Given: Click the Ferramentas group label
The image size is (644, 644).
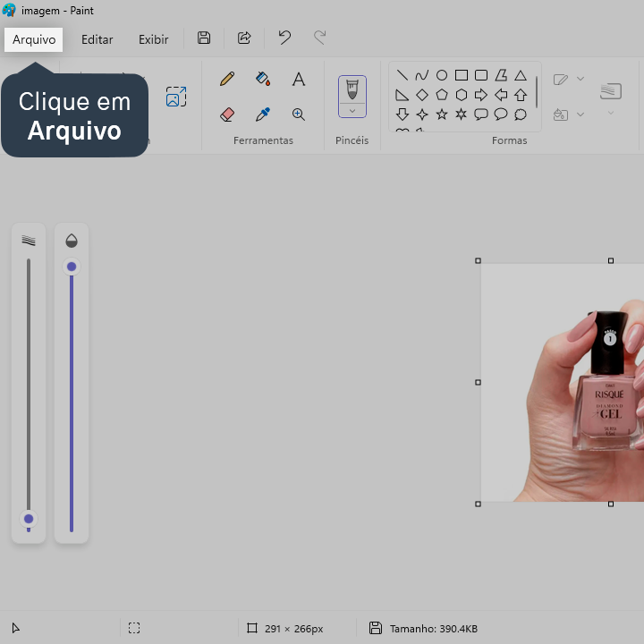Looking at the screenshot, I should pyautogui.click(x=263, y=140).
